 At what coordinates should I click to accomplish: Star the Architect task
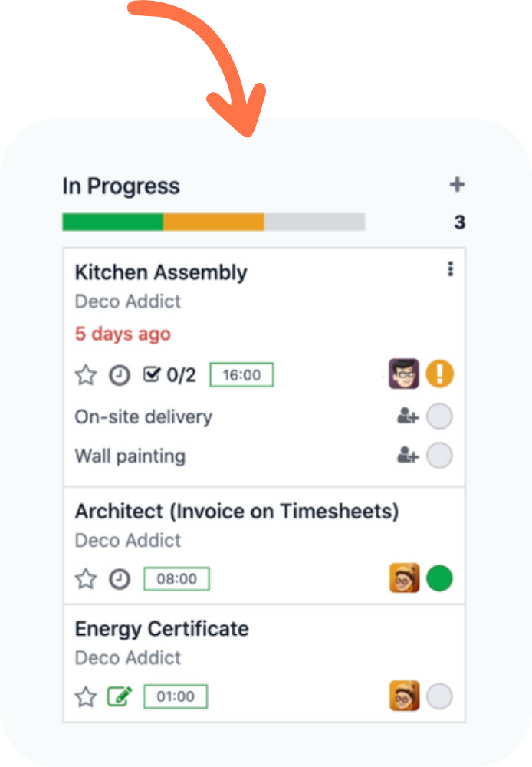tap(86, 579)
